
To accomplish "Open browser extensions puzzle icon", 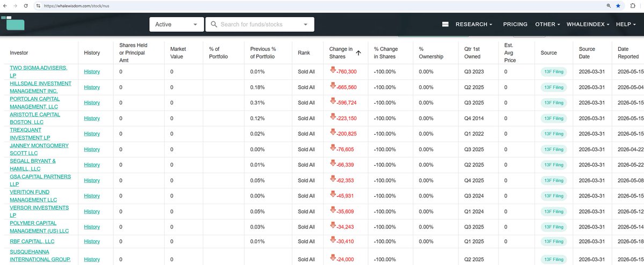I will [x=634, y=5].
